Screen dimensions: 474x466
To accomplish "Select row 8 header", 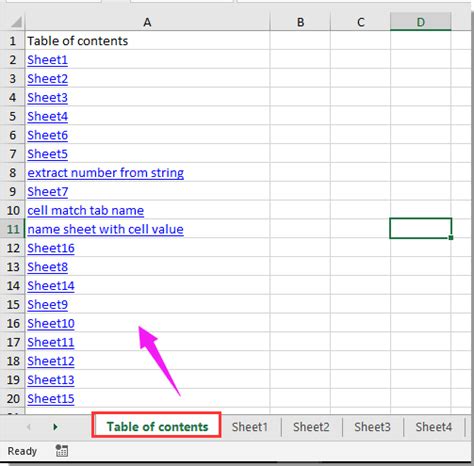I will (x=12, y=173).
